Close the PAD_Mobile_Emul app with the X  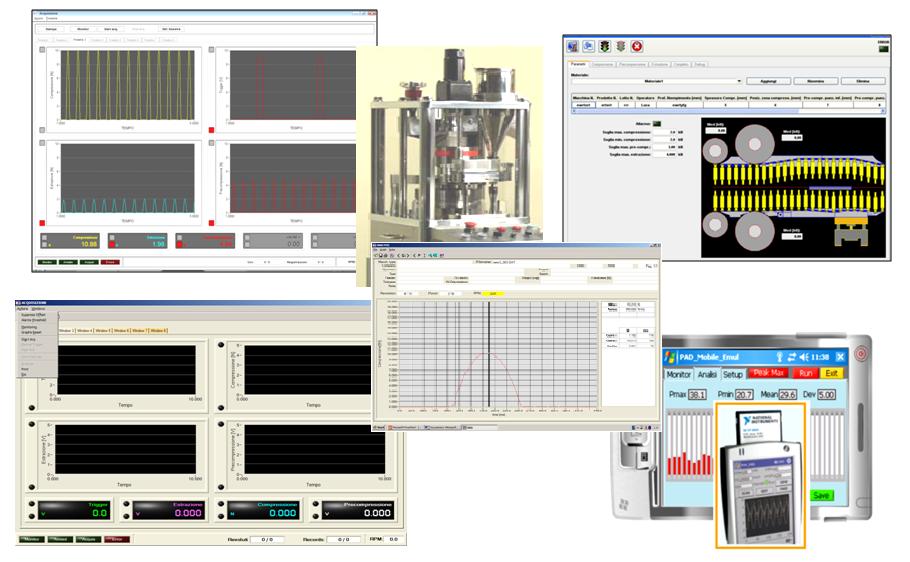[840, 356]
